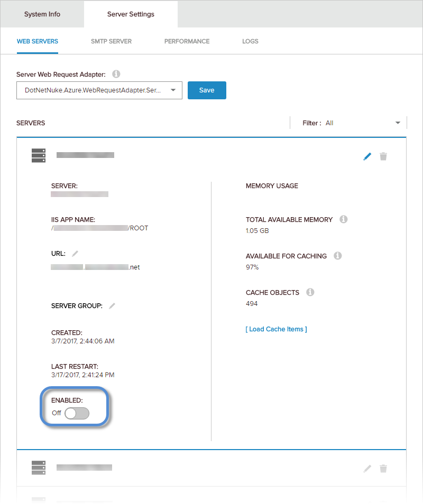Click the gray pencil icon for the second server
The image size is (423, 504).
tap(367, 469)
